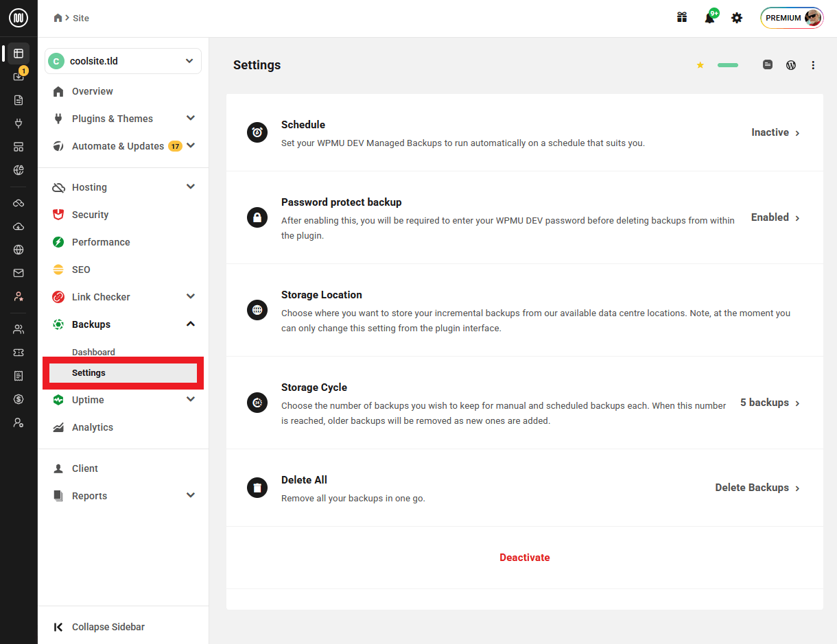Open the two-people users icon in the dark sidebar
Screen dimensions: 837x644
click(19, 329)
